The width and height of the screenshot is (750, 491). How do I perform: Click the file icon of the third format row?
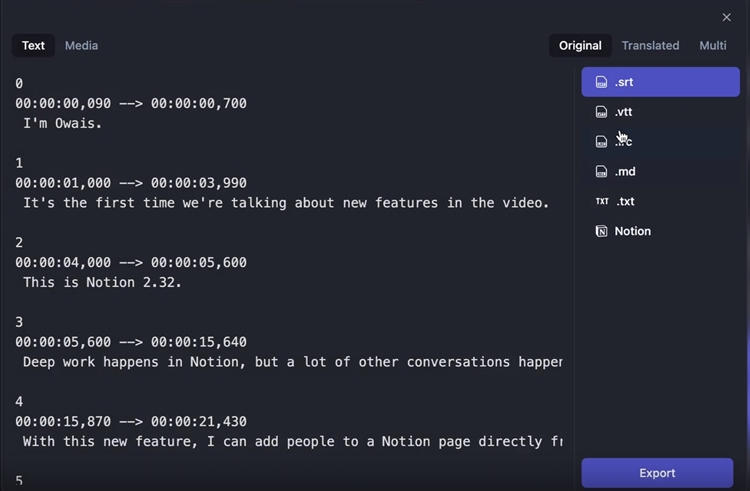pyautogui.click(x=601, y=142)
